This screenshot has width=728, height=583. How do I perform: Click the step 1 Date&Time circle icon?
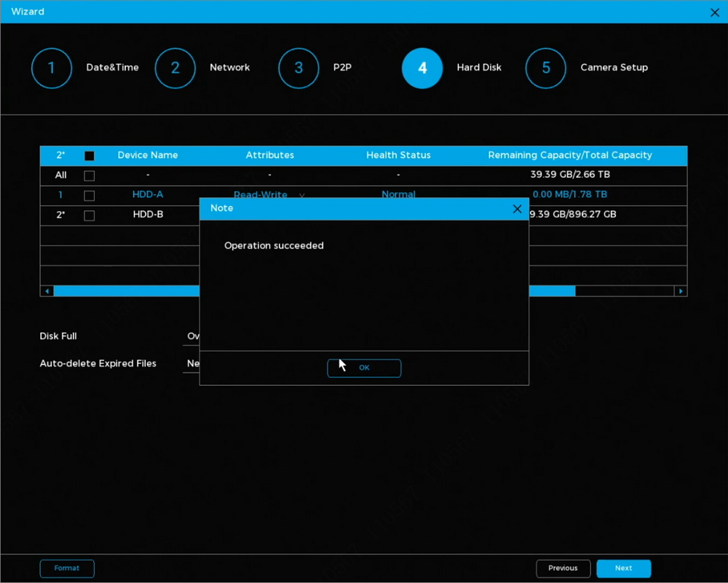[52, 68]
